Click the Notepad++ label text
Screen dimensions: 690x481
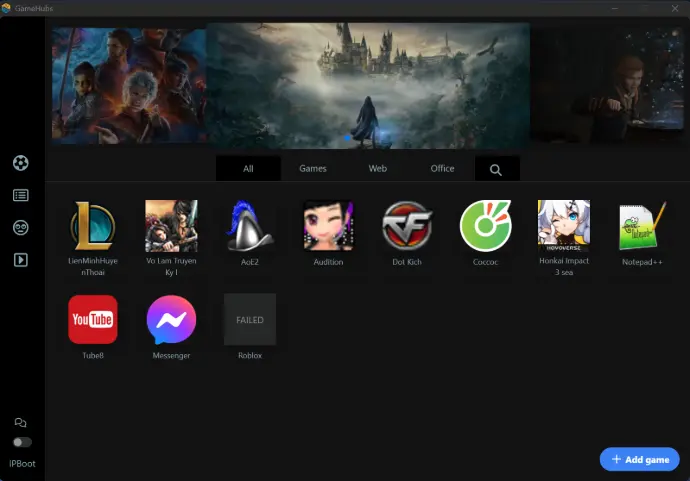642,262
